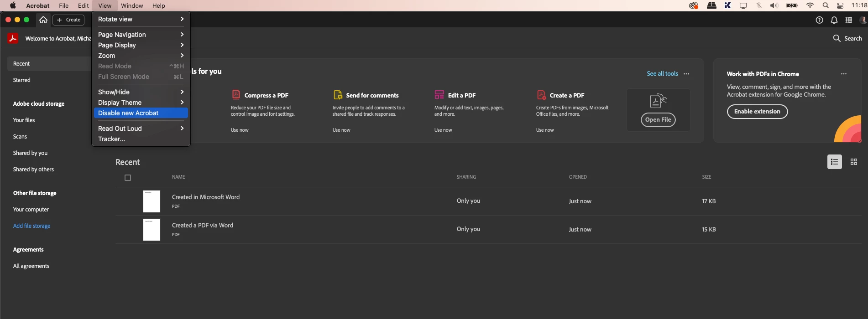The image size is (868, 319).
Task: Click the Open File button
Action: pyautogui.click(x=658, y=120)
